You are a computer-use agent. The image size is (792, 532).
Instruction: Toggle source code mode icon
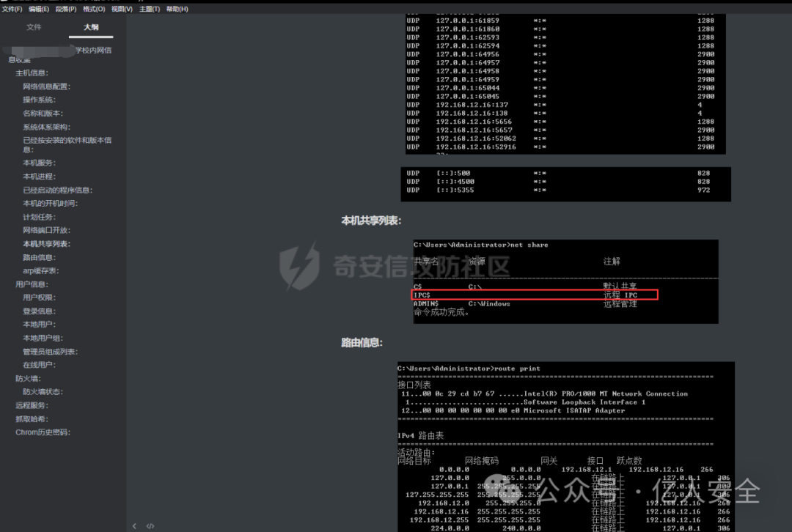click(x=150, y=526)
